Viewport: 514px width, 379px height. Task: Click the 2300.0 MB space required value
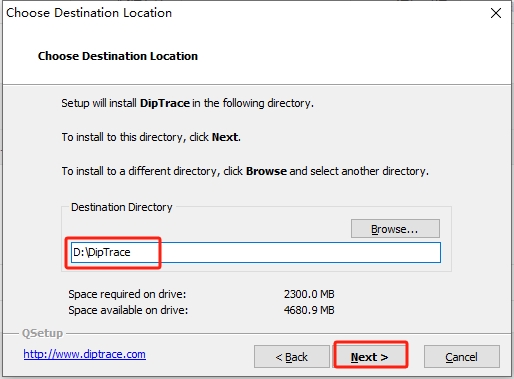[x=309, y=294]
